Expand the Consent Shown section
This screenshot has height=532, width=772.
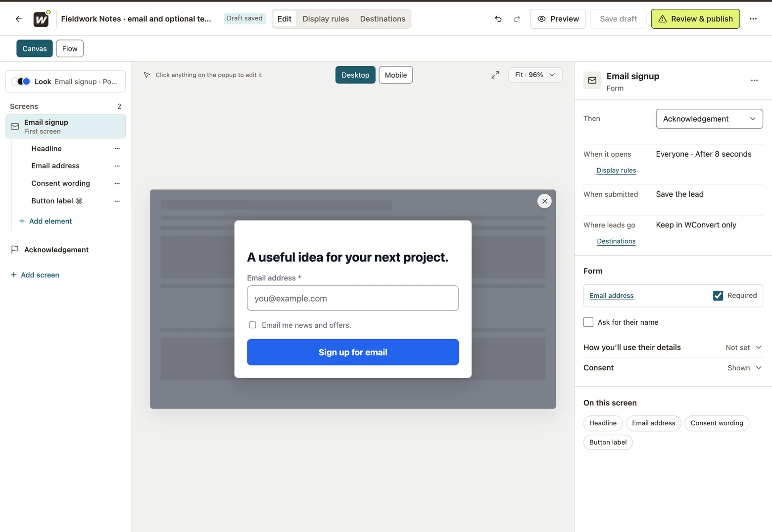(673, 368)
